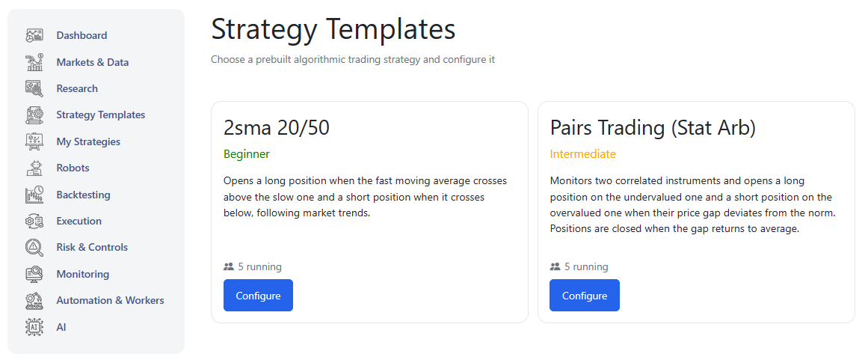Open Risk & Controls menu label
The width and height of the screenshot is (868, 360).
pyautogui.click(x=92, y=247)
